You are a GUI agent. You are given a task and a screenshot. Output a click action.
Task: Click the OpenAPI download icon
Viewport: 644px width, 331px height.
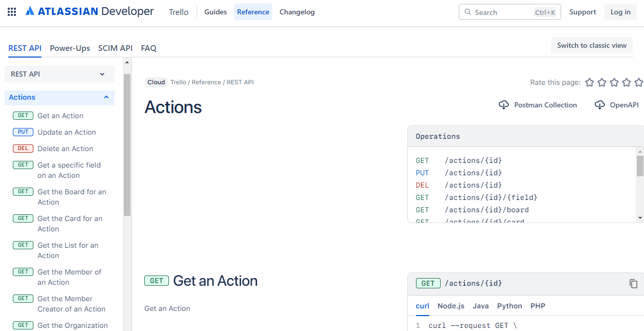pyautogui.click(x=599, y=105)
